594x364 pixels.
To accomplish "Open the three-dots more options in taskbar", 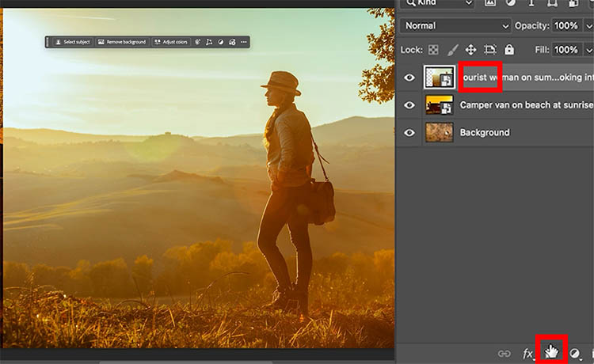I will [x=243, y=41].
